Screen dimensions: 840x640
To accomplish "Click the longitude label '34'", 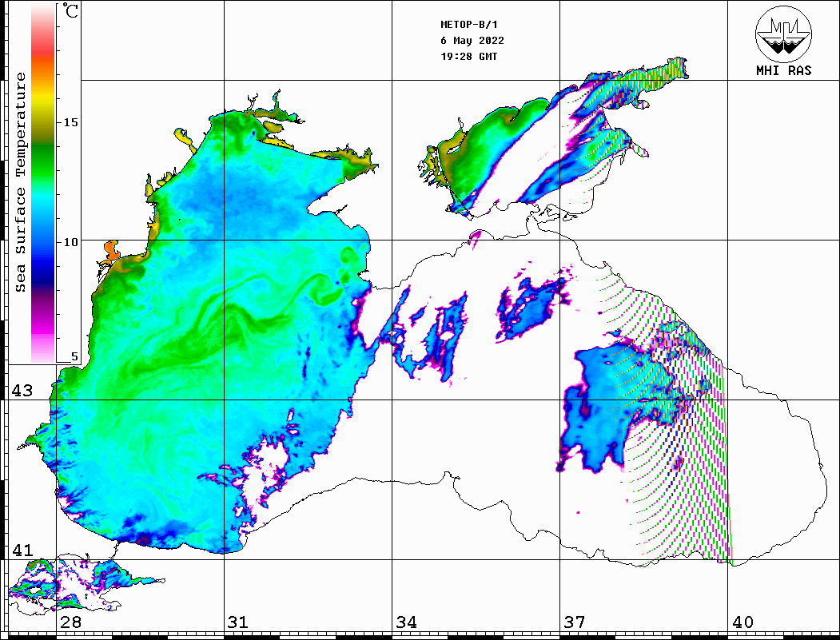I will (x=406, y=622).
